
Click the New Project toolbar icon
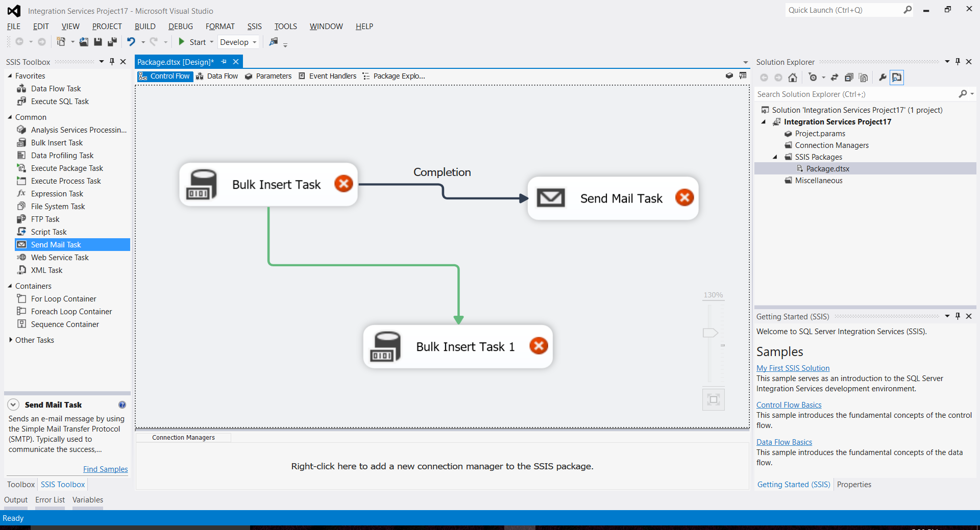(x=61, y=42)
